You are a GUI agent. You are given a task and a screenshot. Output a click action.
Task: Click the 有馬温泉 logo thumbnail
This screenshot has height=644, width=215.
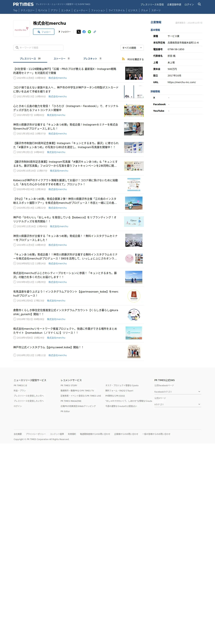[x=134, y=296]
